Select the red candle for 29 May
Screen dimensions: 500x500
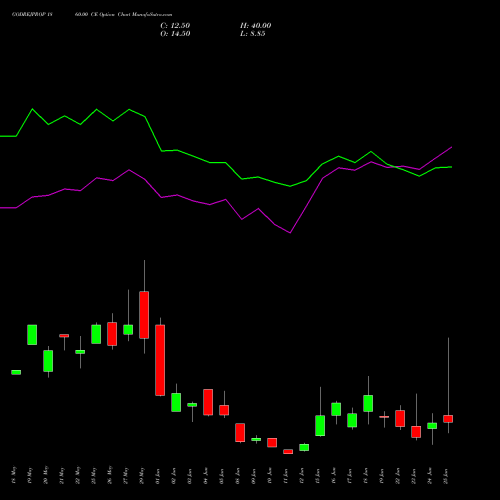tap(144, 315)
